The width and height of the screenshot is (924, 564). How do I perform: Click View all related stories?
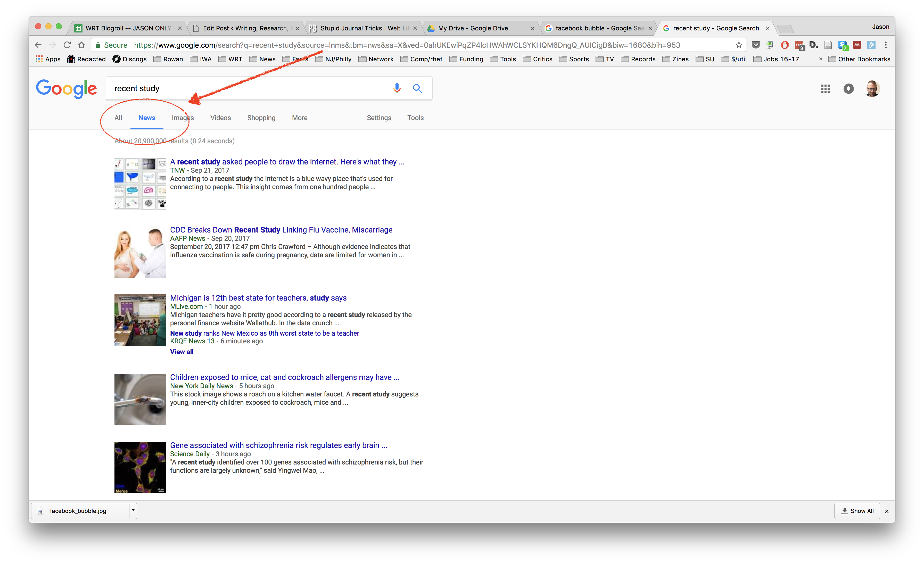click(182, 352)
